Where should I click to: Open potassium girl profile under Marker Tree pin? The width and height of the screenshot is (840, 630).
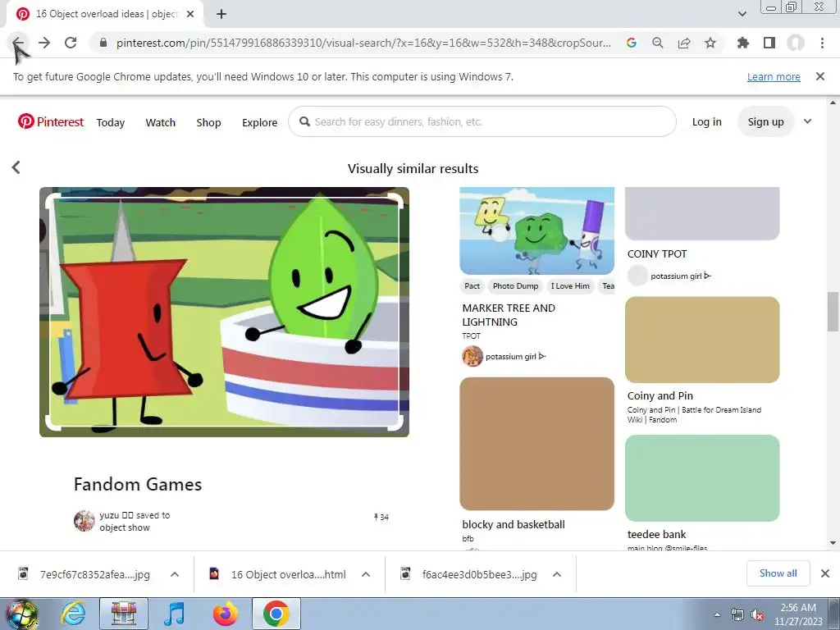(515, 356)
